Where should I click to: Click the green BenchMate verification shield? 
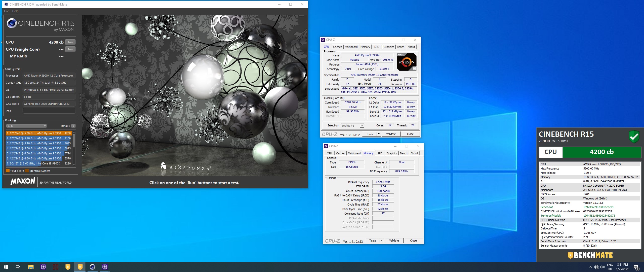[x=634, y=137]
